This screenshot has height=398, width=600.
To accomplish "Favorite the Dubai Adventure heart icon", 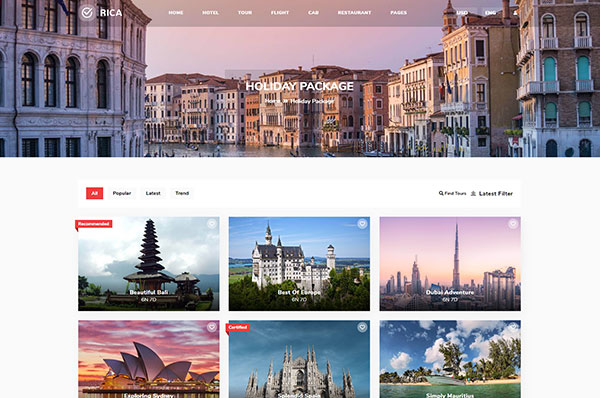I will (x=513, y=224).
